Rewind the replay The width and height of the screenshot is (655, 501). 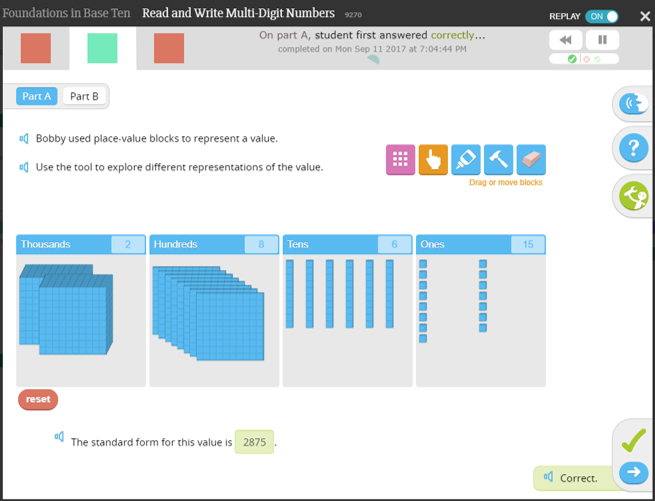tap(566, 40)
